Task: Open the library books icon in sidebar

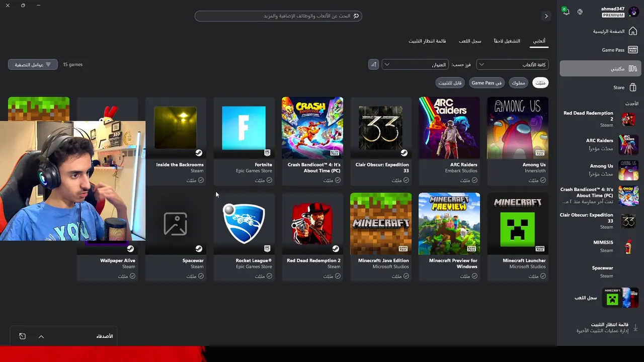Action: coord(633,68)
